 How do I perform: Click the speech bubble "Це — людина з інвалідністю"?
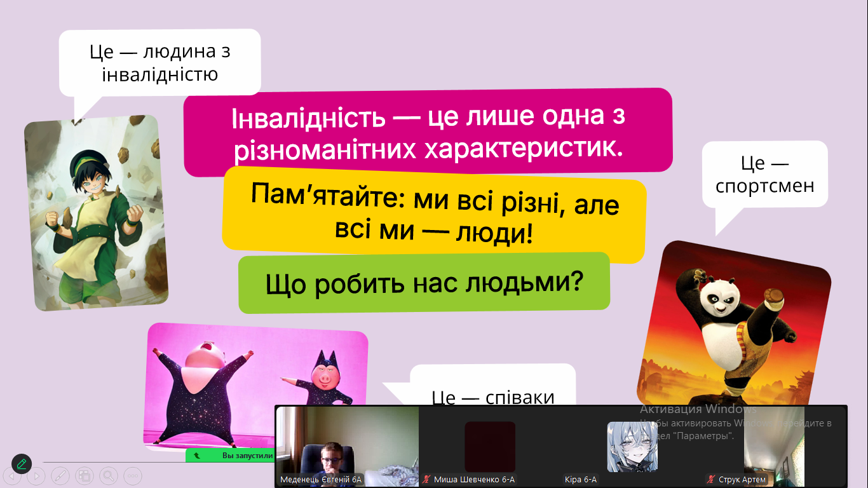coord(160,63)
